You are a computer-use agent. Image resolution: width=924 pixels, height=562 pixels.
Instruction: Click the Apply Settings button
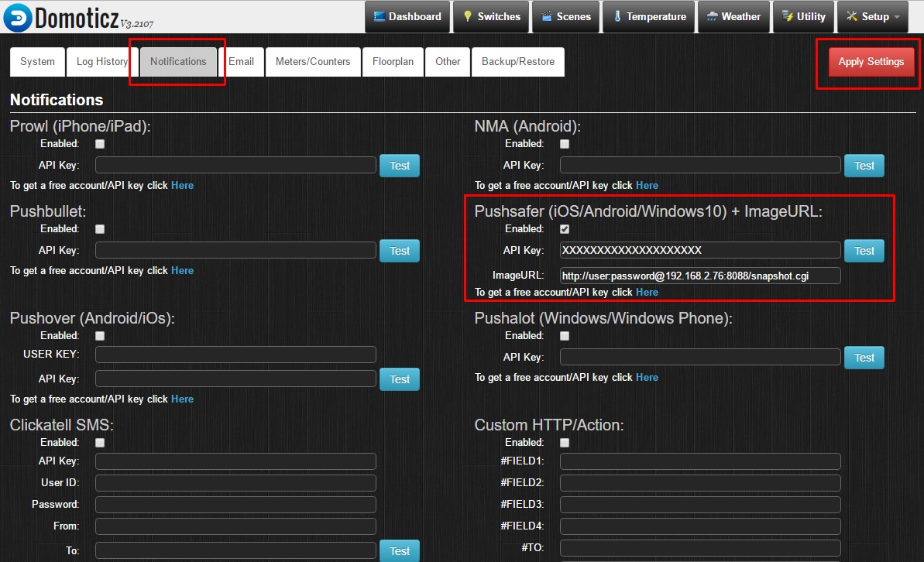[871, 62]
